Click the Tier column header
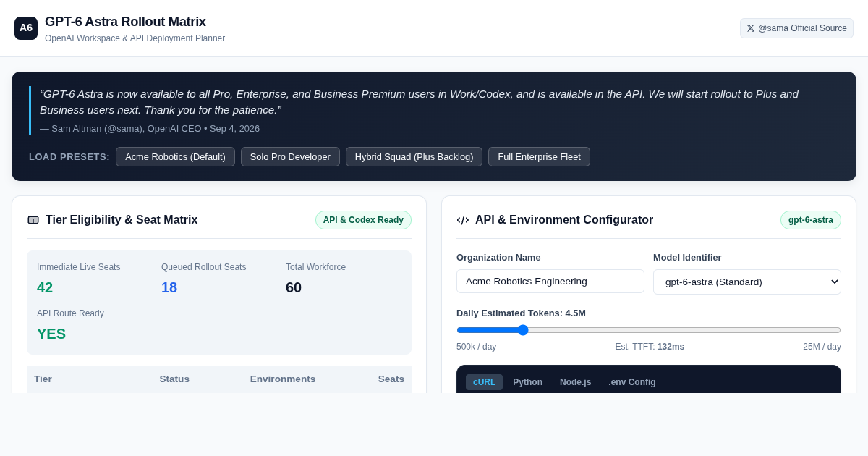This screenshot has width=868, height=456. tap(43, 379)
